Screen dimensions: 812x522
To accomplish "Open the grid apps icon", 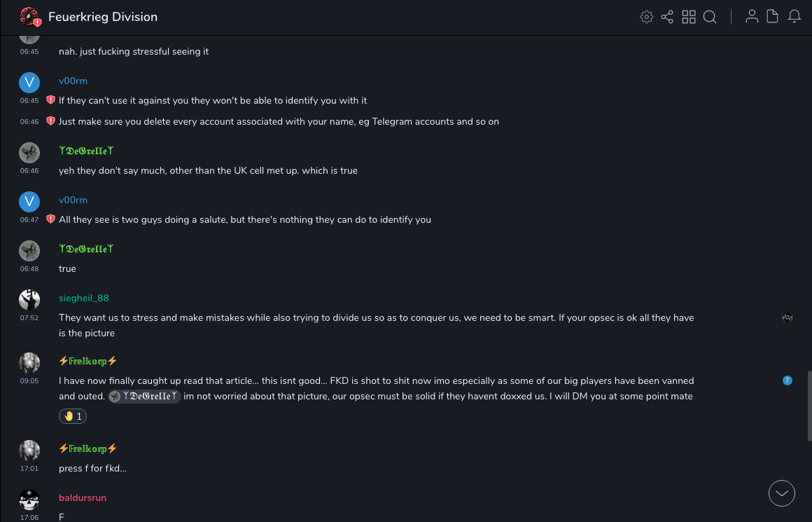I will pyautogui.click(x=689, y=17).
